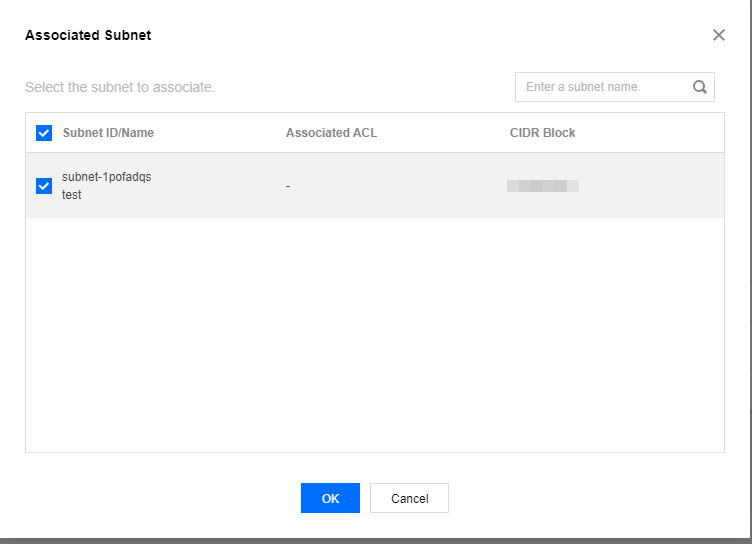Click the Associated ACL column header
This screenshot has width=752, height=544.
point(331,133)
